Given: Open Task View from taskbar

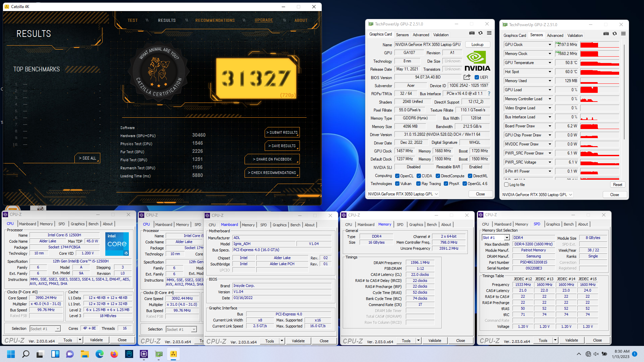Looking at the screenshot, I should (x=40, y=354).
